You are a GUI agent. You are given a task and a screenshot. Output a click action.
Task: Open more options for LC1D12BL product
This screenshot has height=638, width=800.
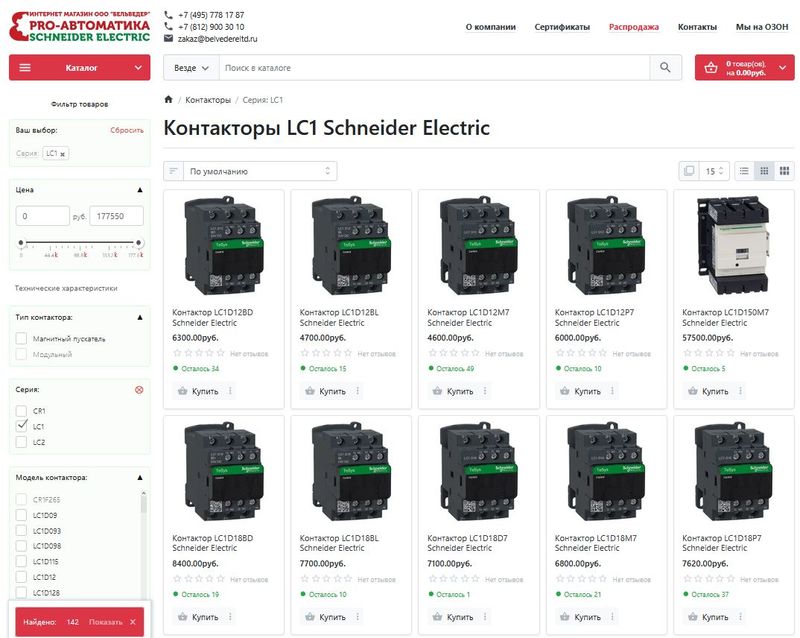point(358,391)
